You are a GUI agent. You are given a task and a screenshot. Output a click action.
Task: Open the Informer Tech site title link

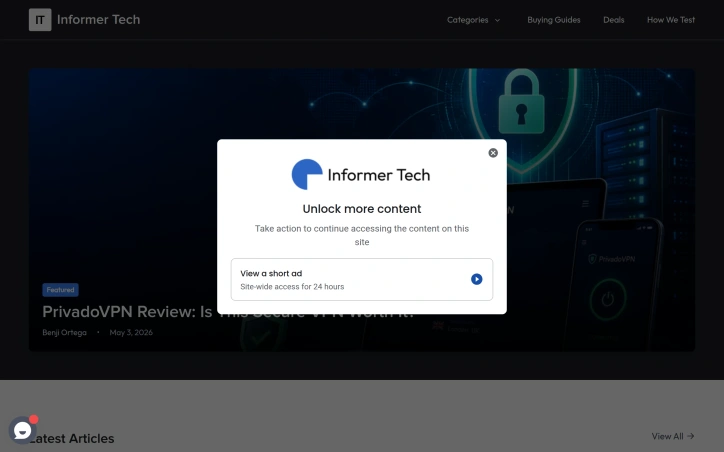click(x=98, y=20)
